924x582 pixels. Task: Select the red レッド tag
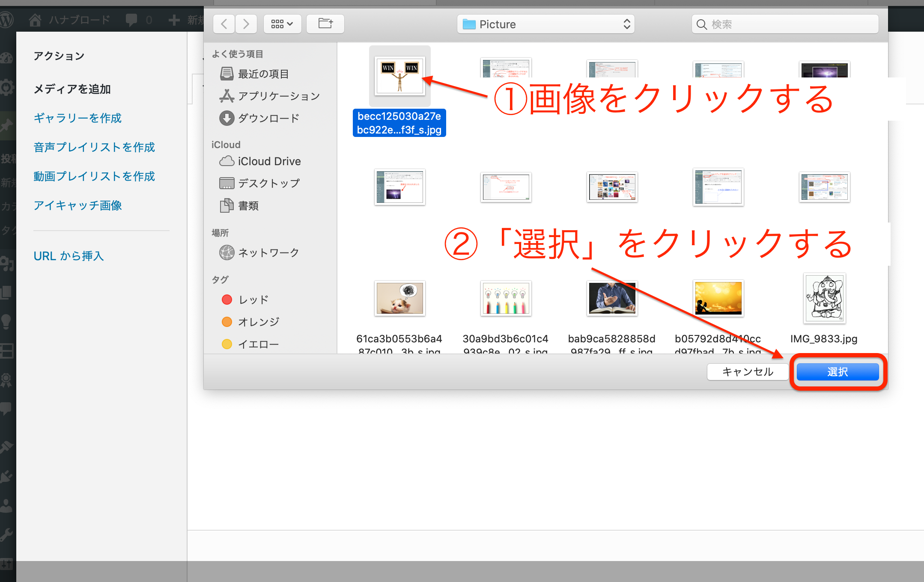click(x=253, y=300)
